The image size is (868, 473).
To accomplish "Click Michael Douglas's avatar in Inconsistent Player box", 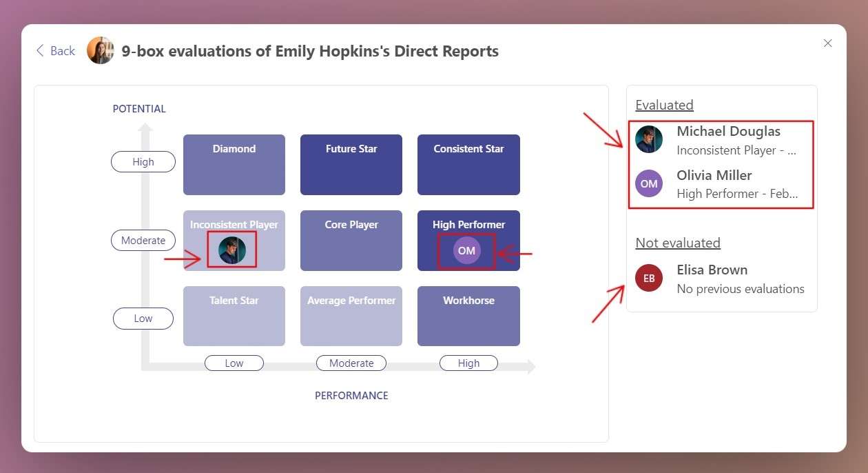I will click(232, 250).
